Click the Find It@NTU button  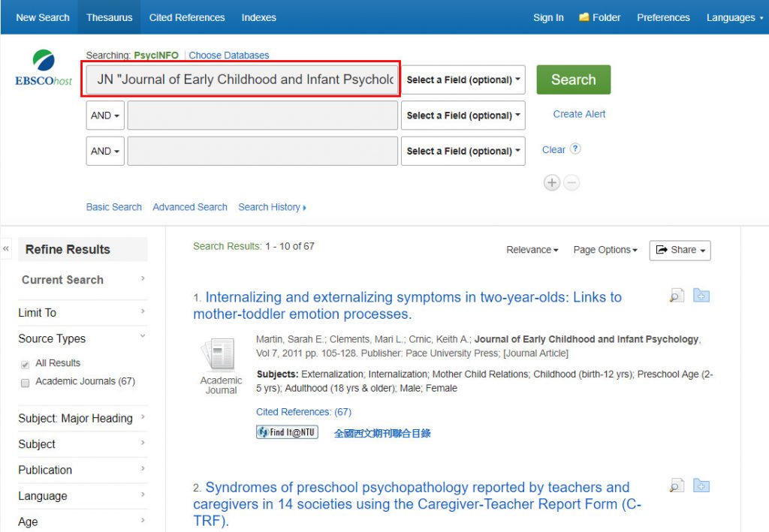[x=287, y=432]
